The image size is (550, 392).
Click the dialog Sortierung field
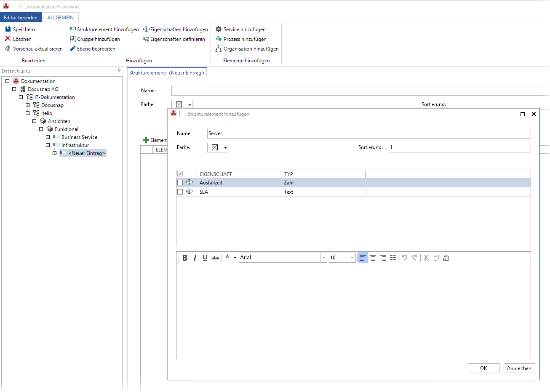[460, 147]
